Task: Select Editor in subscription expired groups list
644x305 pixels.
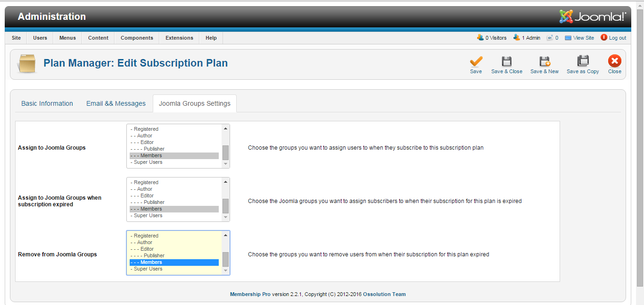Action: (174, 195)
